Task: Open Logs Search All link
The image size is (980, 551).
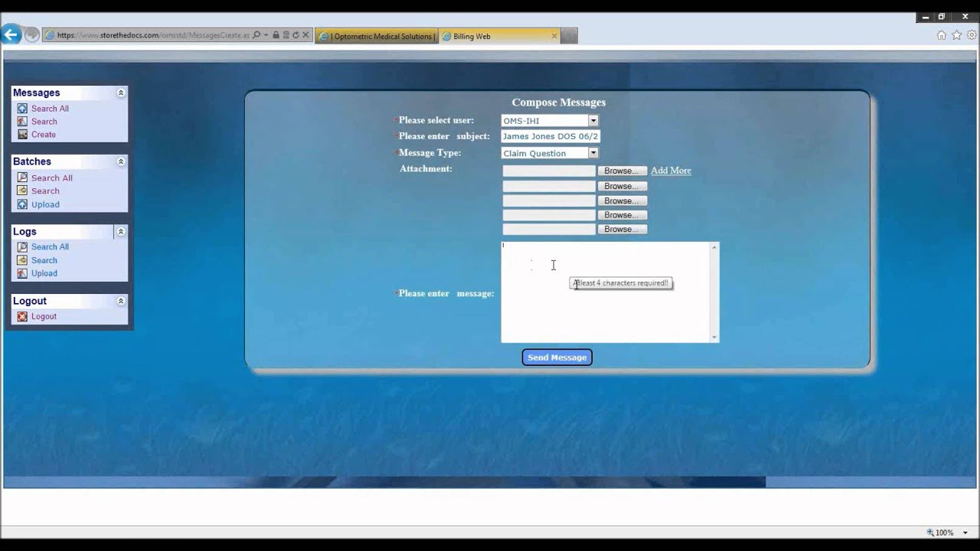Action: [50, 246]
